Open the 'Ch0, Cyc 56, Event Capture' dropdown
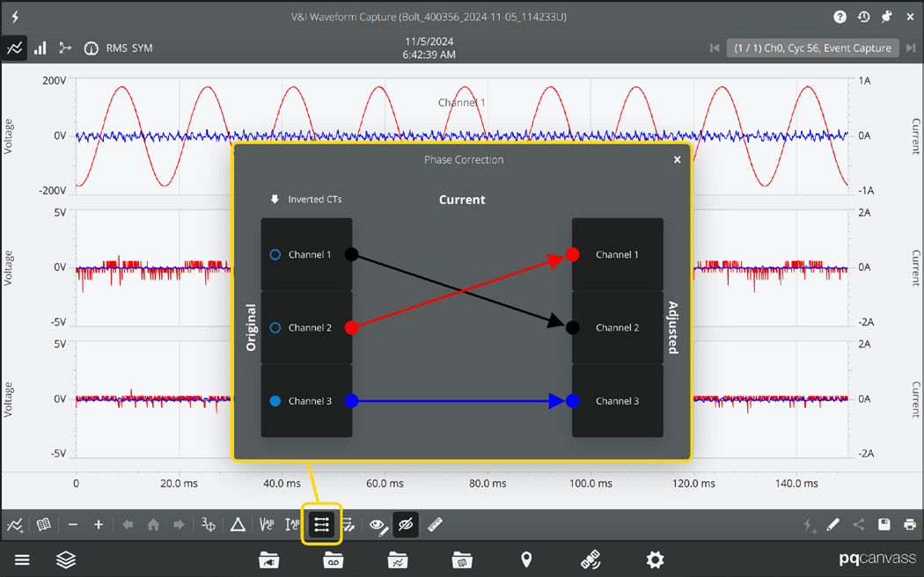 click(x=812, y=47)
